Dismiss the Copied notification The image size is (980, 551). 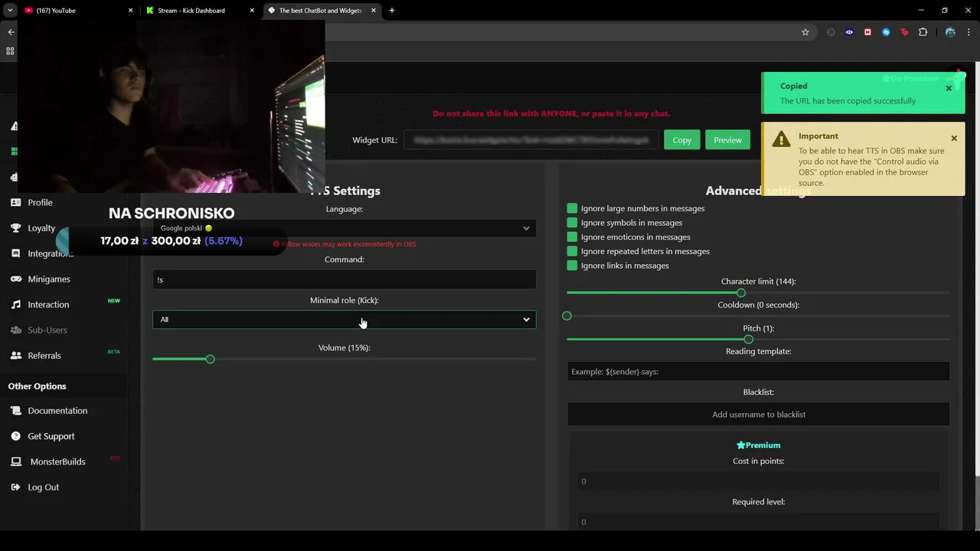point(949,88)
